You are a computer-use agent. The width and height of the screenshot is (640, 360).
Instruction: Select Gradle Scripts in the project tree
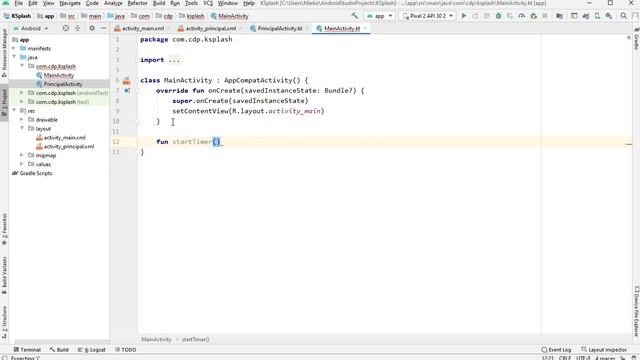coord(36,173)
